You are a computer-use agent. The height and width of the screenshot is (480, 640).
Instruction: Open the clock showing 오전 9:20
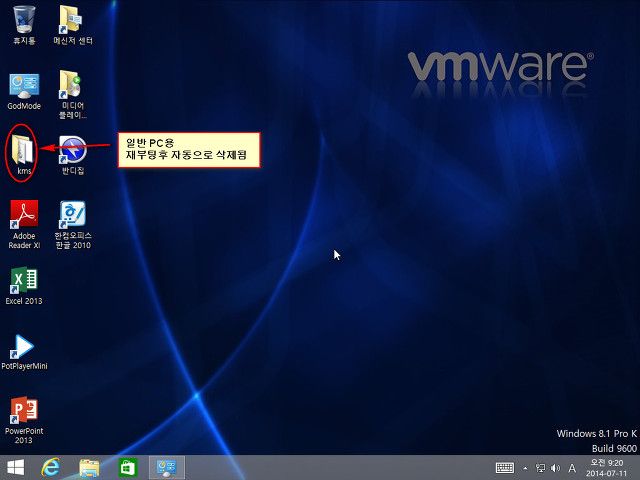pyautogui.click(x=607, y=468)
